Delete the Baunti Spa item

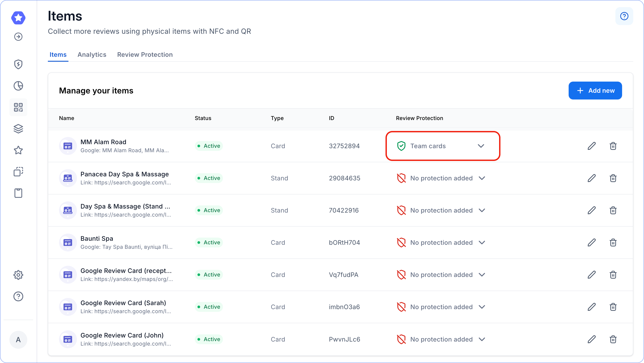coord(613,243)
